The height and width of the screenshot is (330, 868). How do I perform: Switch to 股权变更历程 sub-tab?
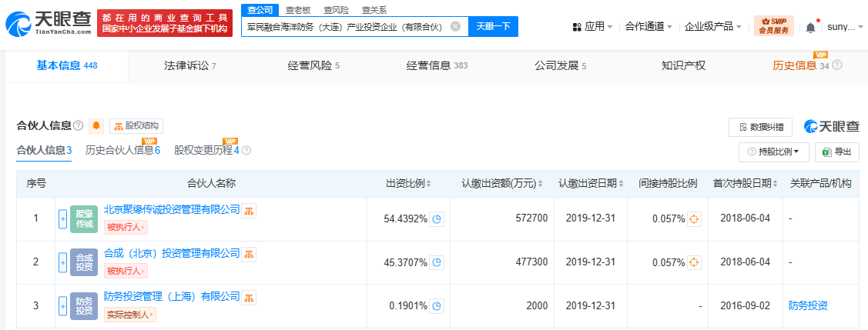pyautogui.click(x=206, y=150)
